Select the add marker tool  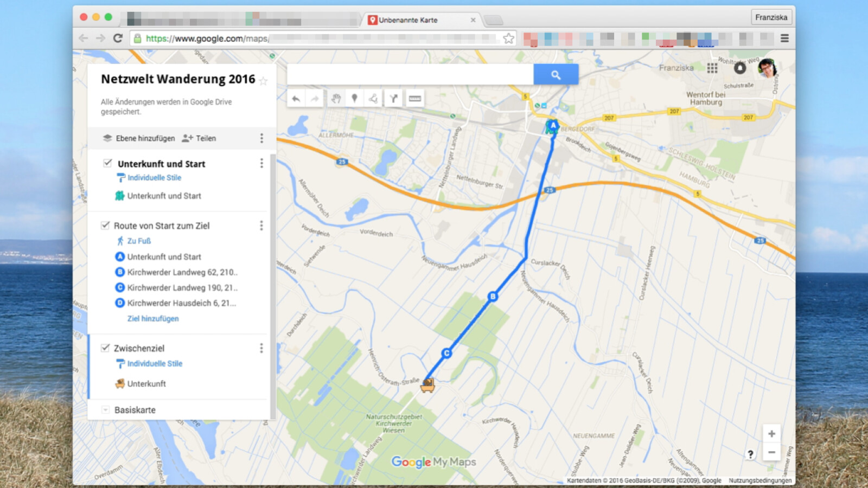[x=354, y=99]
